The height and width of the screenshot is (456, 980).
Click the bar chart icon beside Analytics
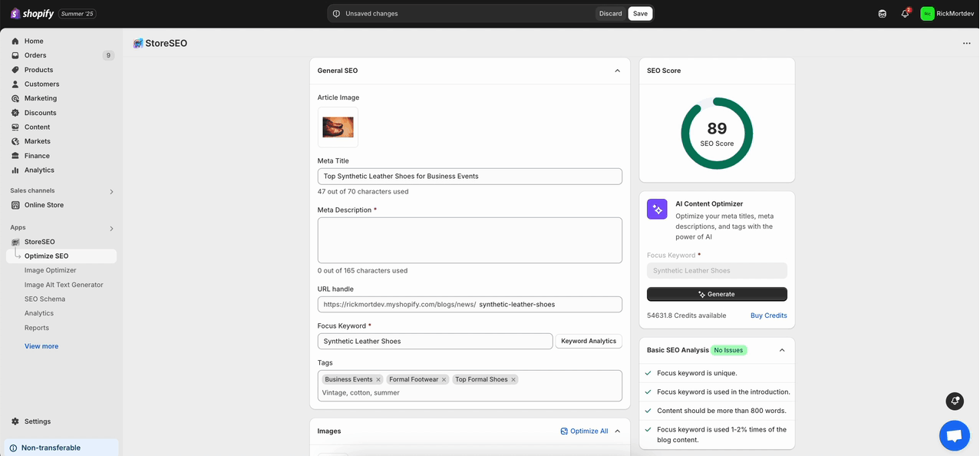(15, 170)
